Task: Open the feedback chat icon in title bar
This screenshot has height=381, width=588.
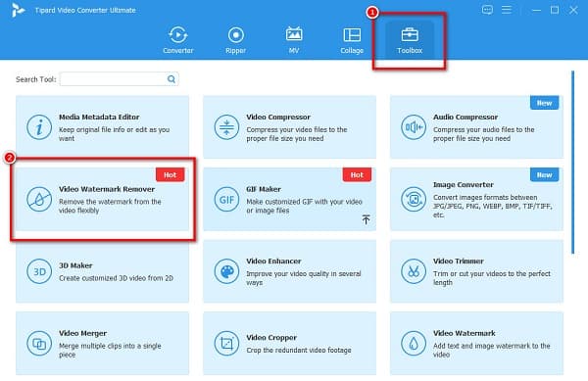Action: 487,10
